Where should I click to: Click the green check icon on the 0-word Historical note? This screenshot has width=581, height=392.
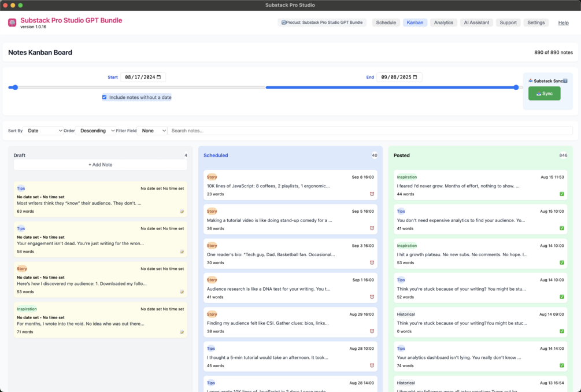click(x=562, y=331)
